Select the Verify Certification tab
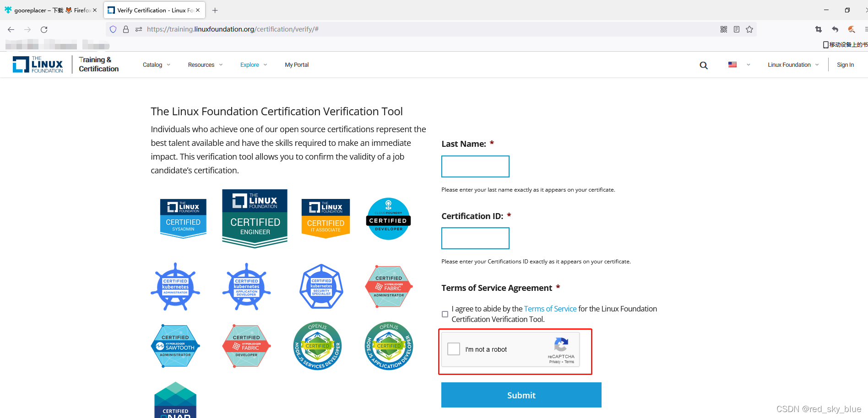Image resolution: width=868 pixels, height=418 pixels. (x=154, y=10)
